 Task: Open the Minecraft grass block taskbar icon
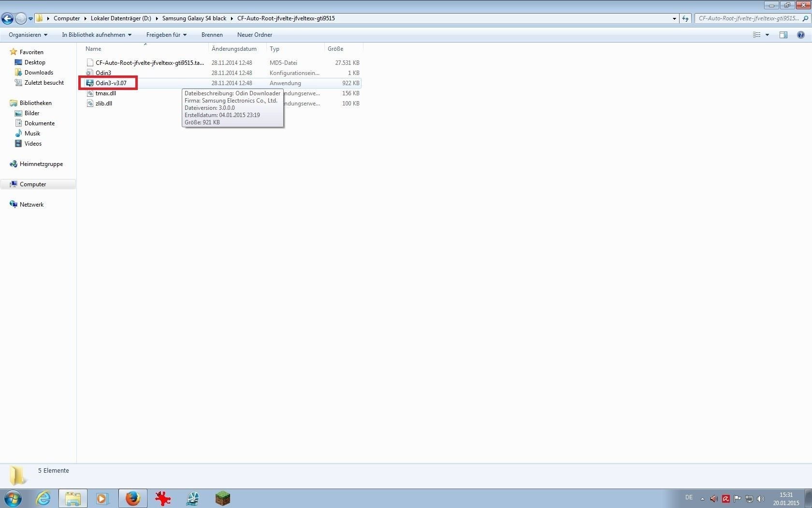(x=223, y=498)
